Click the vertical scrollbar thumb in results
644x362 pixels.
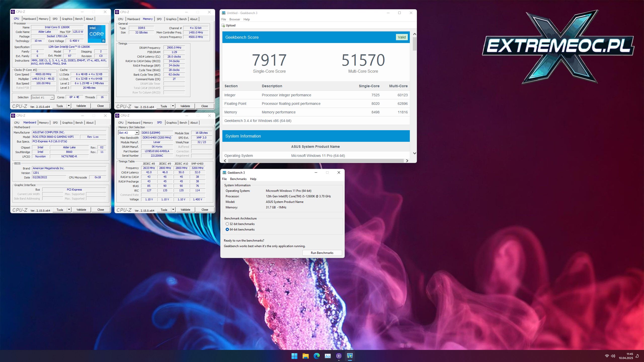(x=415, y=44)
